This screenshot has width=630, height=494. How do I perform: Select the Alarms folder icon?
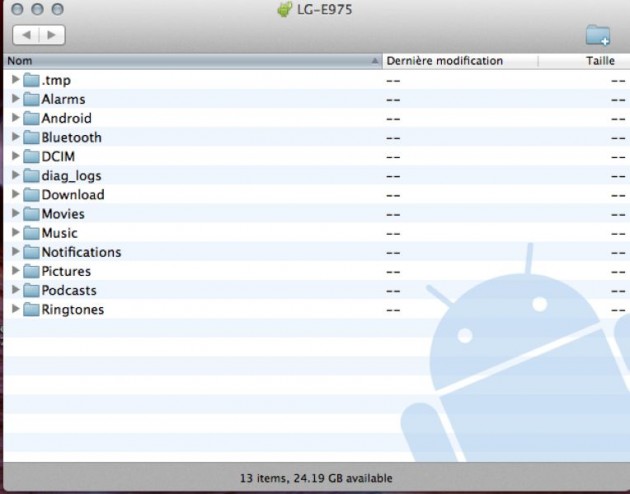coord(31,99)
